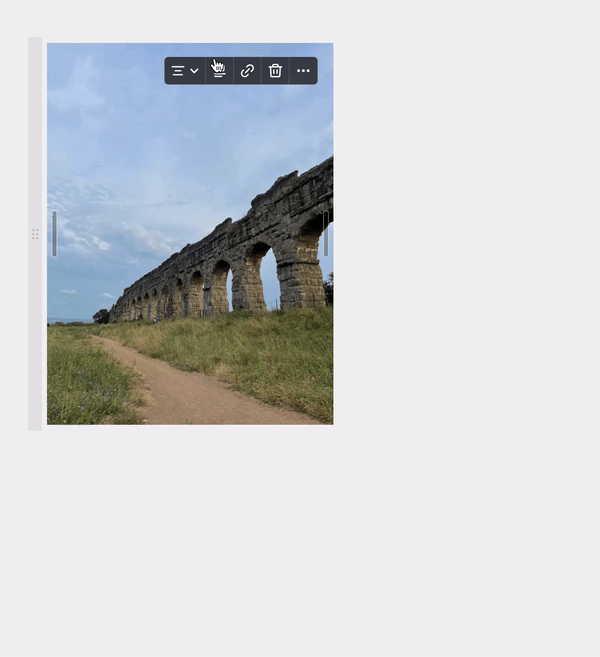Click the right edge image resize handle
This screenshot has height=657, width=600.
pos(325,234)
